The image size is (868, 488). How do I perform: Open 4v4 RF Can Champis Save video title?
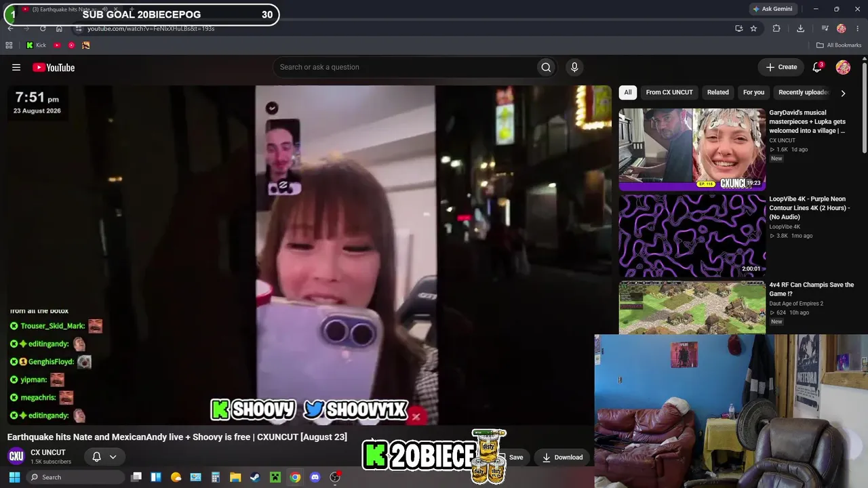click(811, 289)
